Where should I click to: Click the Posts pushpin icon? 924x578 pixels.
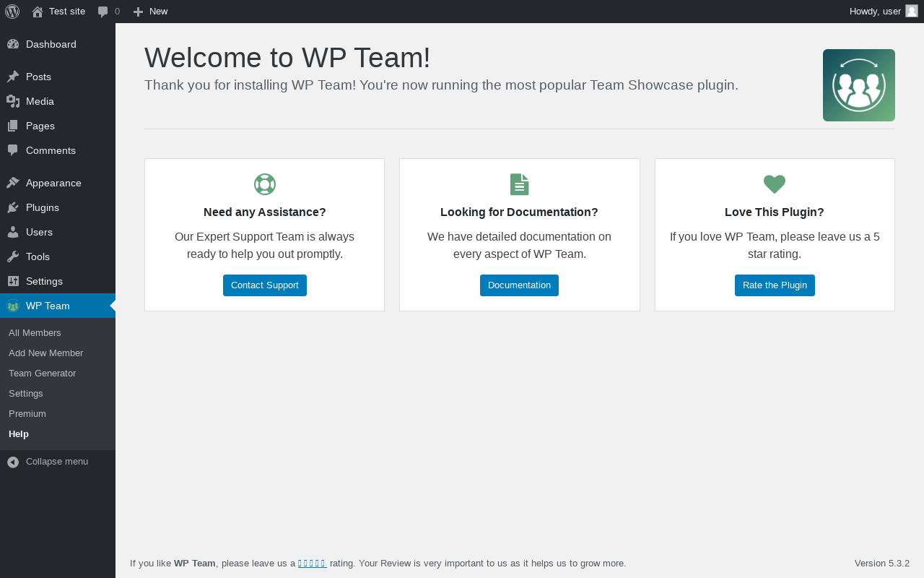[13, 77]
